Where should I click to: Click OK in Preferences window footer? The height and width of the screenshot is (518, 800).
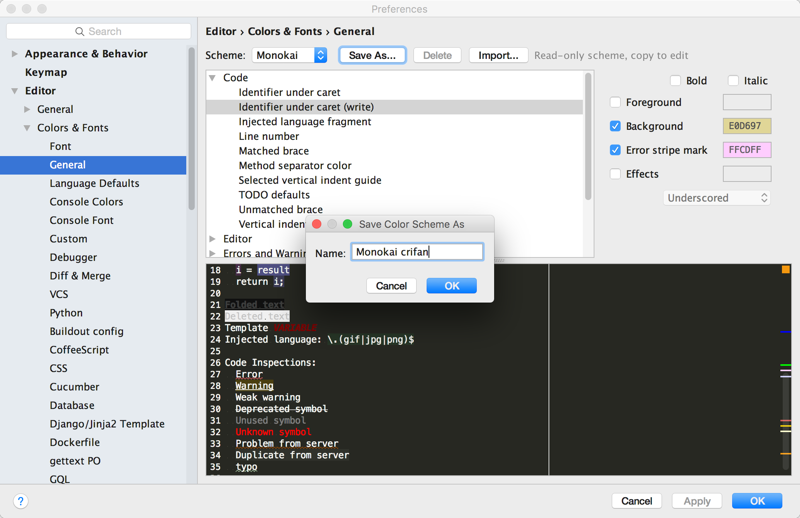pos(757,501)
